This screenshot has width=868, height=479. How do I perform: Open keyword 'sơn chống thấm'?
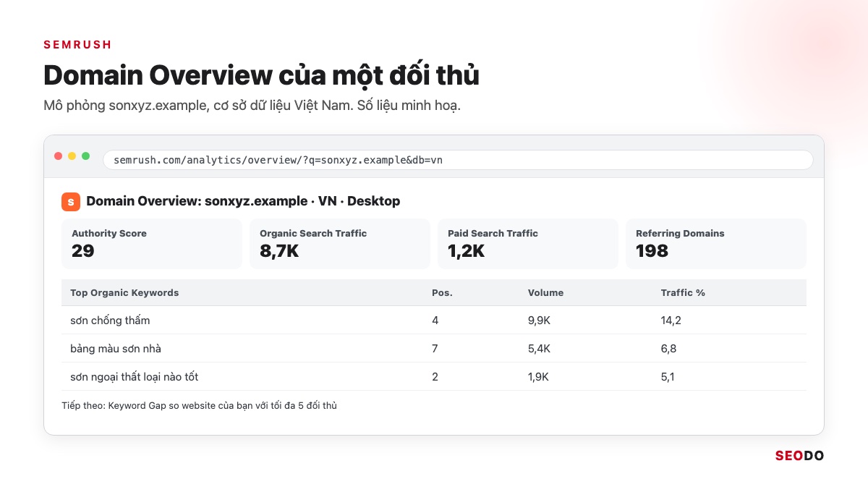click(110, 321)
